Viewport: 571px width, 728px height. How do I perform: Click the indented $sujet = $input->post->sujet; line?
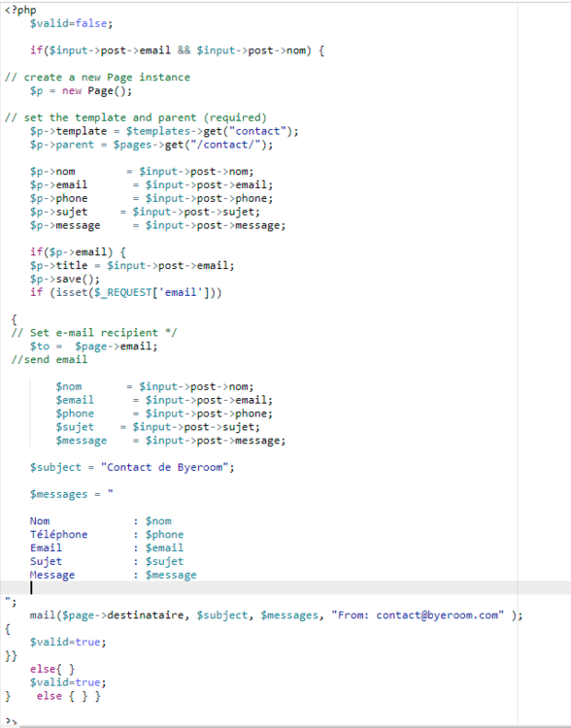click(158, 427)
